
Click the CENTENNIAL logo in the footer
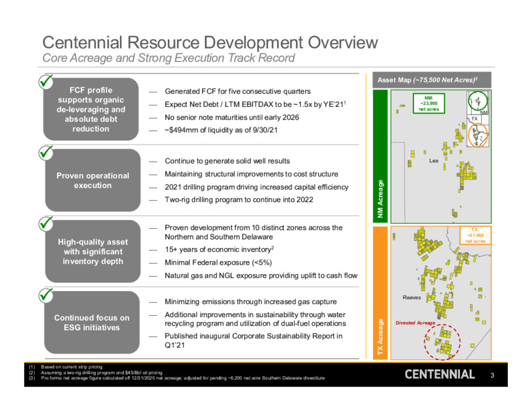439,375
